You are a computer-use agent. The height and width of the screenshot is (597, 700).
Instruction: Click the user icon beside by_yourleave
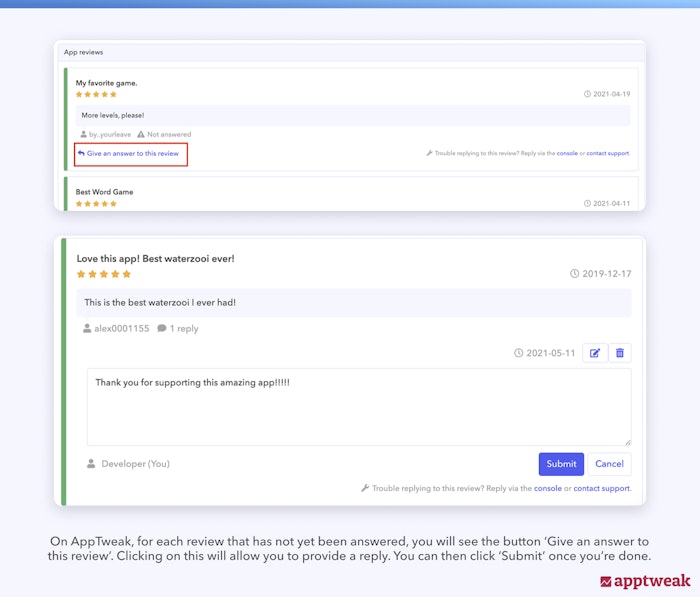(x=84, y=134)
